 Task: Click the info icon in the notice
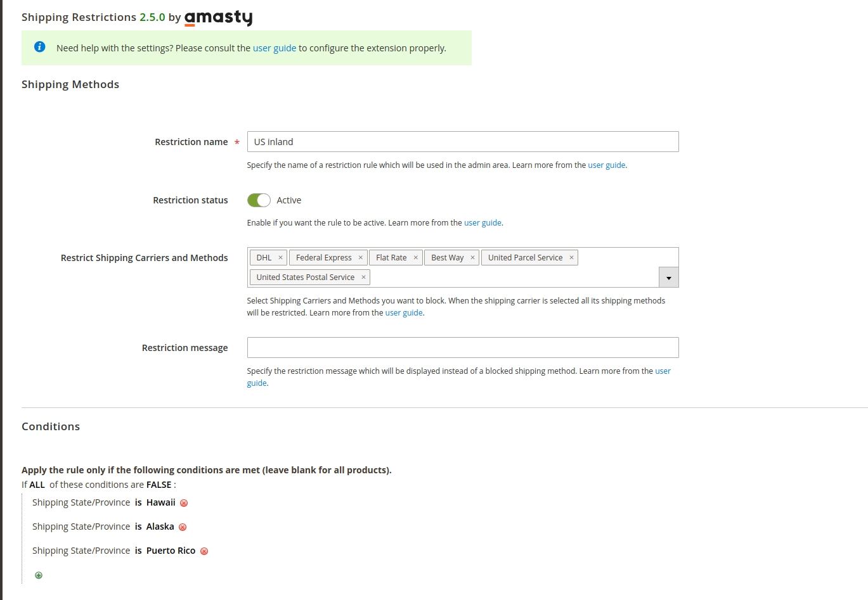pyautogui.click(x=40, y=47)
